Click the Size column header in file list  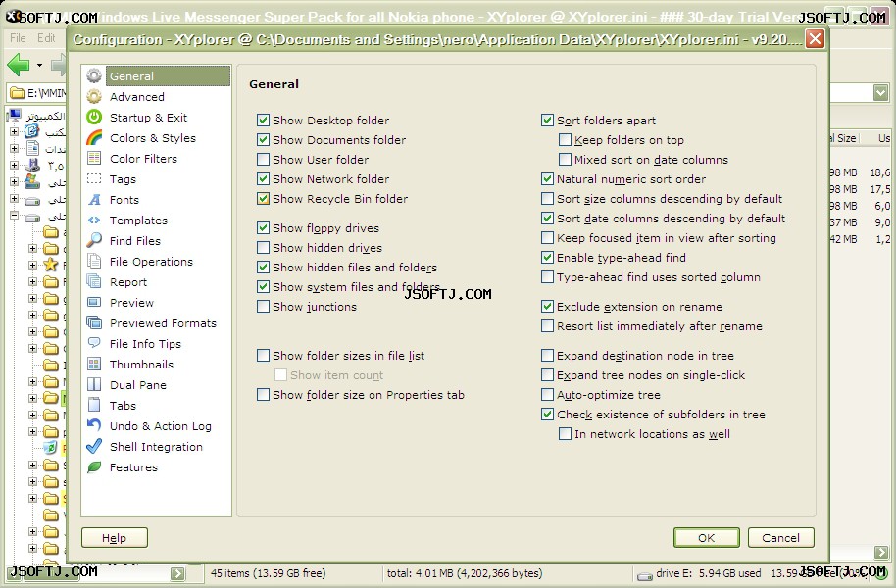pyautogui.click(x=843, y=138)
